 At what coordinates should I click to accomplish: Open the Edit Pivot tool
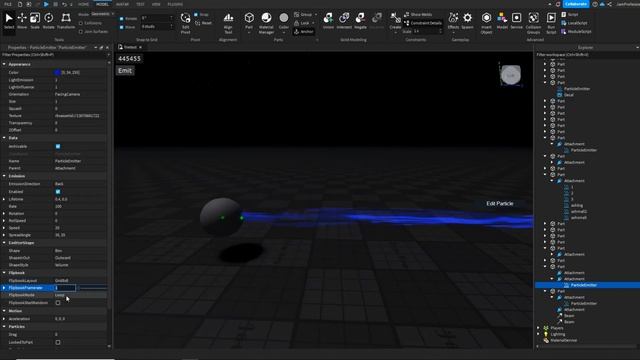(185, 23)
